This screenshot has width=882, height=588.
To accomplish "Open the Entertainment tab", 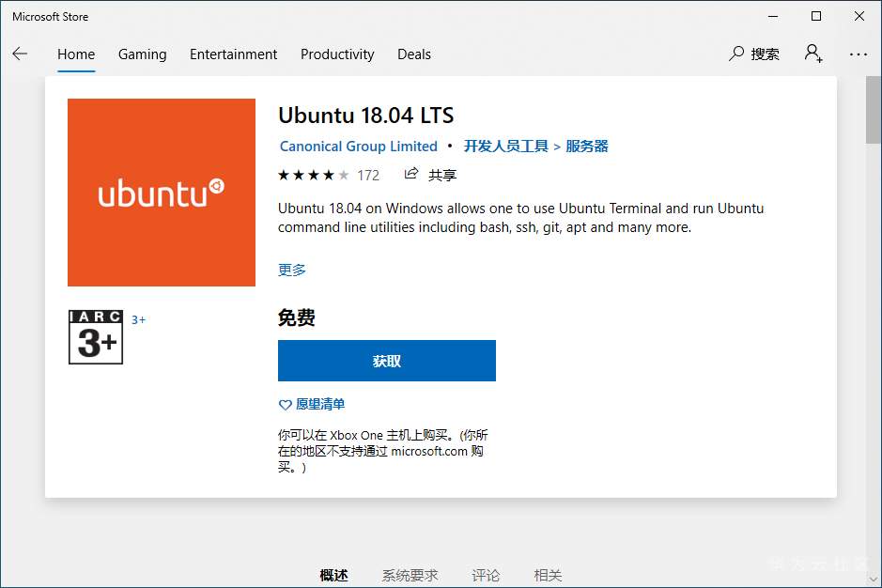I will [234, 54].
